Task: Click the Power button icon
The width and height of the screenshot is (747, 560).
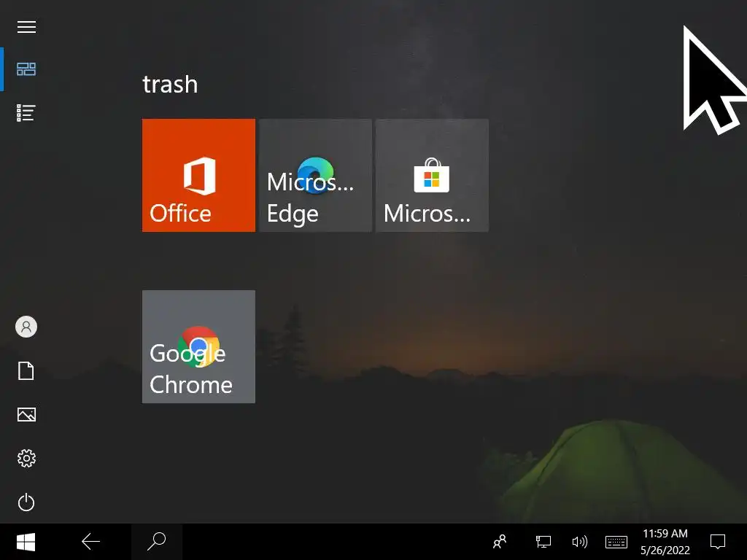Action: (x=26, y=502)
